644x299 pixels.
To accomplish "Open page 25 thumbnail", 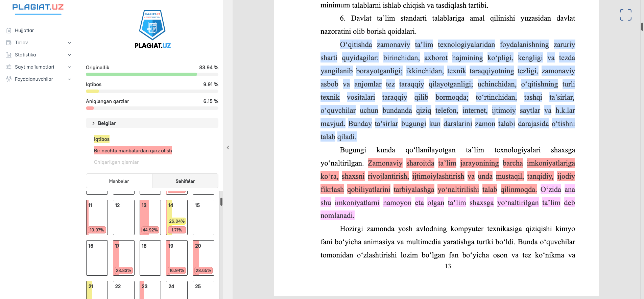I will [204, 290].
